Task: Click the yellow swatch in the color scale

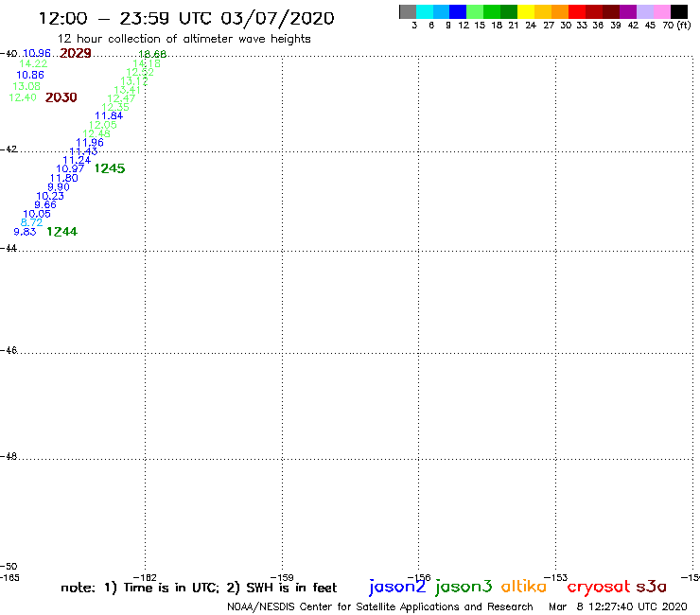Action: [526, 11]
